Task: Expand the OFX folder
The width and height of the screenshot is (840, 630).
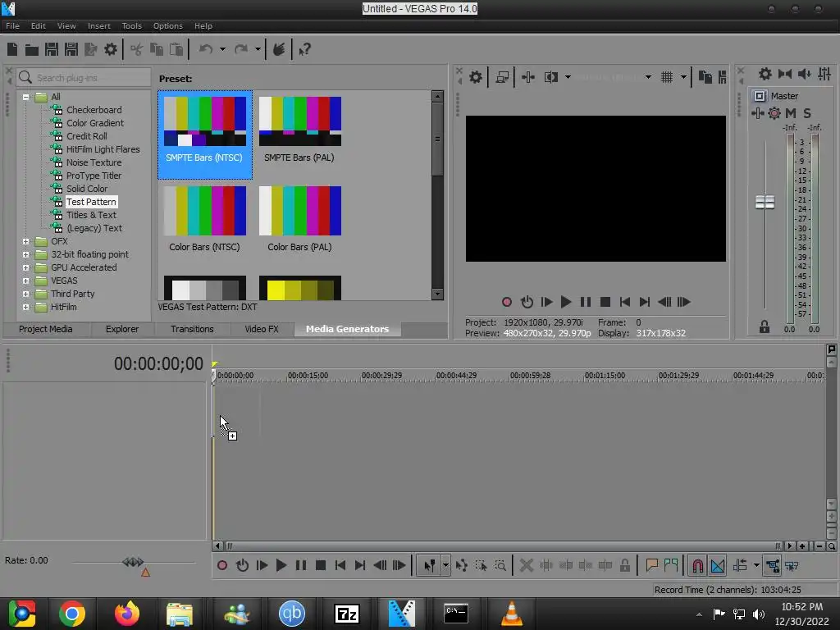Action: (x=25, y=242)
